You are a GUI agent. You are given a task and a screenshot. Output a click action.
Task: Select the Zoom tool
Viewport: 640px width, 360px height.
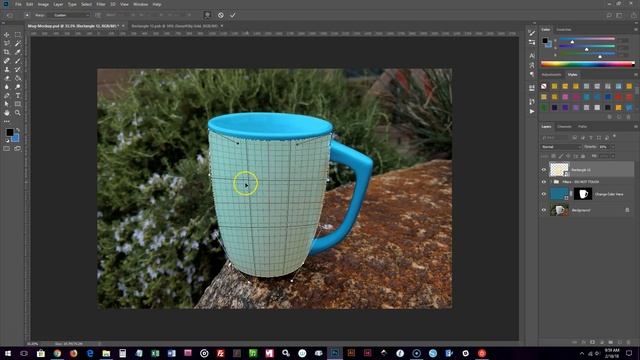point(18,113)
